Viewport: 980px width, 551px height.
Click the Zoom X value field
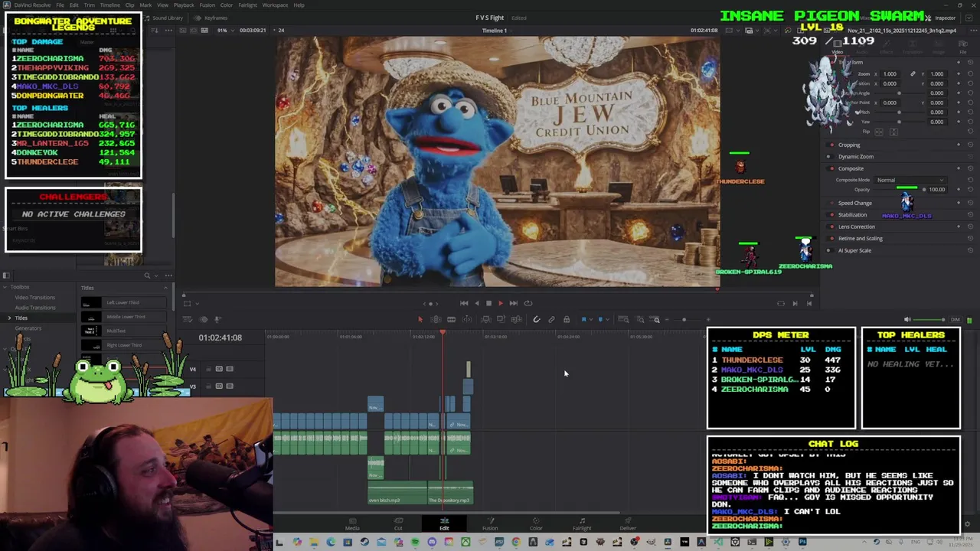890,73
